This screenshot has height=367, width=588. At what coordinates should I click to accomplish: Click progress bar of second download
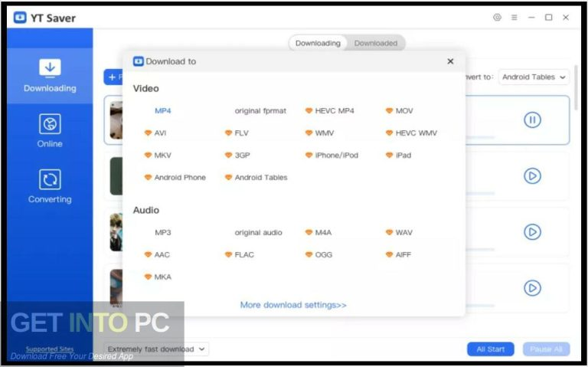click(x=480, y=193)
